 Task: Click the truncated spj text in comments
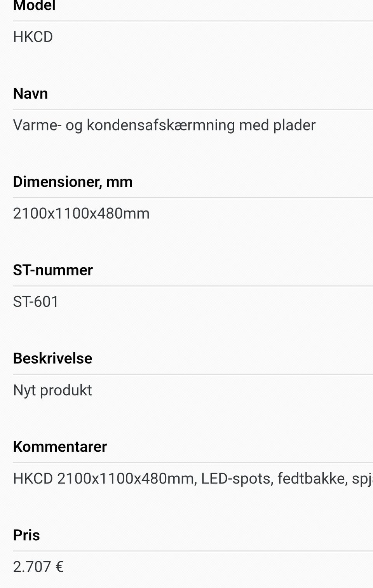[x=362, y=479]
